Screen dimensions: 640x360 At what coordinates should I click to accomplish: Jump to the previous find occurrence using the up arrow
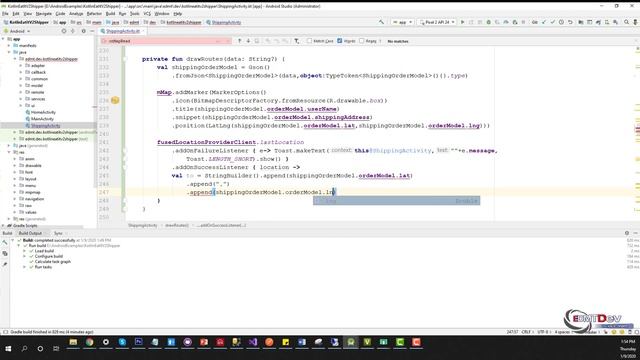(x=240, y=41)
